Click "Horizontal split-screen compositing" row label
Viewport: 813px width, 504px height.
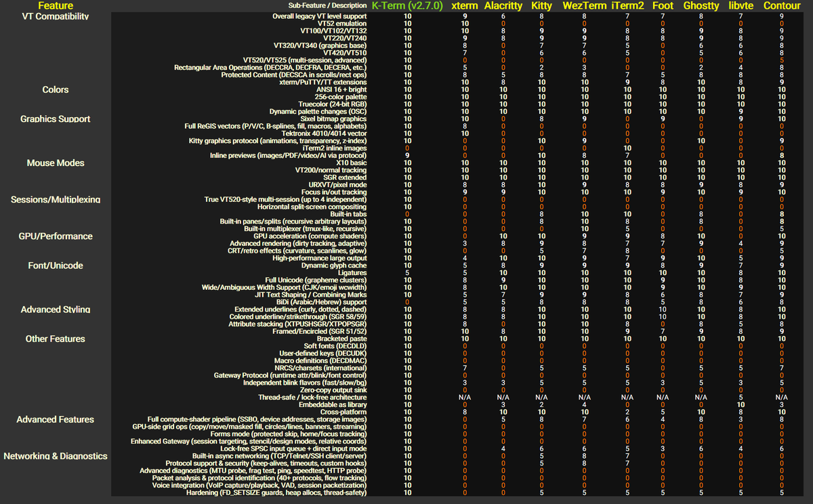tap(312, 207)
